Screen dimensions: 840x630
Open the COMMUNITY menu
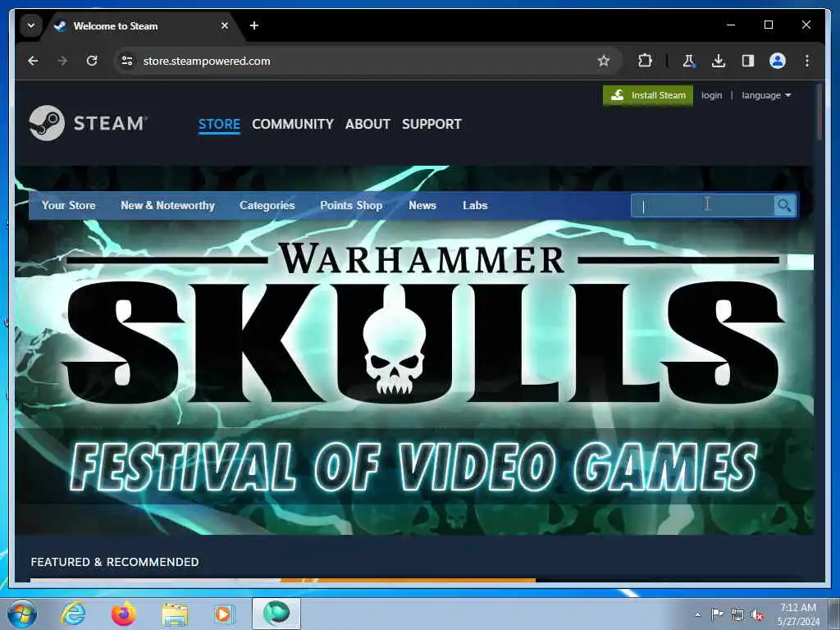[293, 125]
